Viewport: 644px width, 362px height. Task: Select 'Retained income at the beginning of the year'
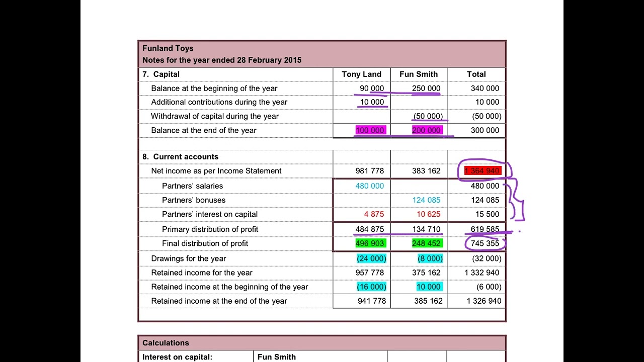pos(229,287)
